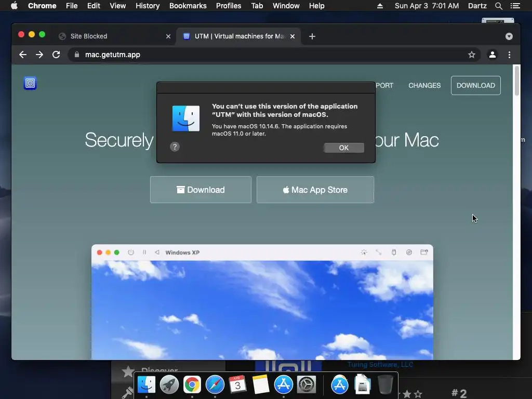Screen dimensions: 532x399
Task: Click the Download button on UTM page
Action: click(201, 190)
